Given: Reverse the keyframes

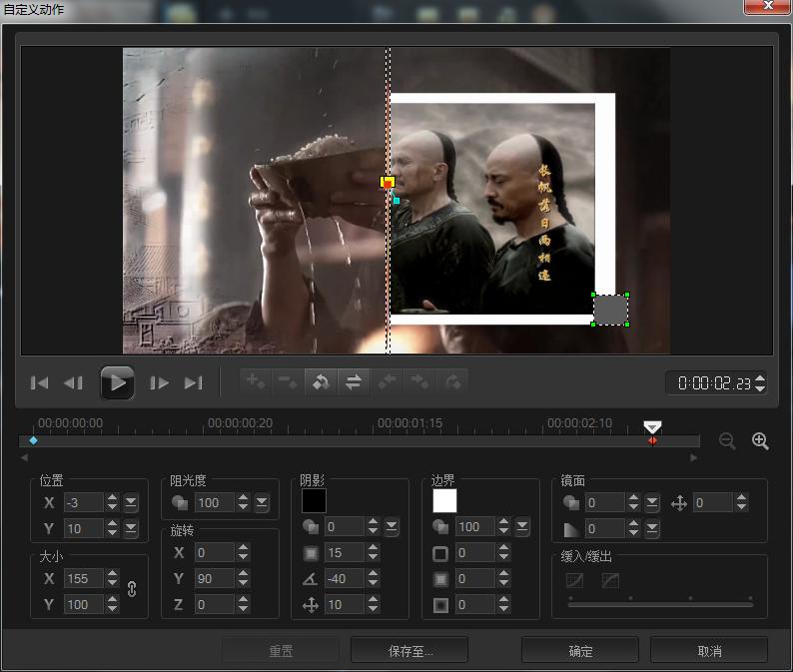Looking at the screenshot, I should click(x=321, y=381).
